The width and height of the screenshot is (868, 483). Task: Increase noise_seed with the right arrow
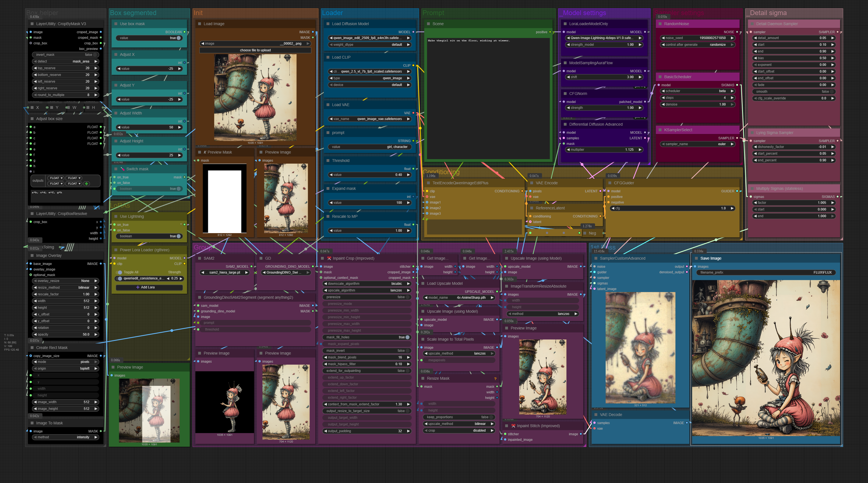tap(732, 38)
